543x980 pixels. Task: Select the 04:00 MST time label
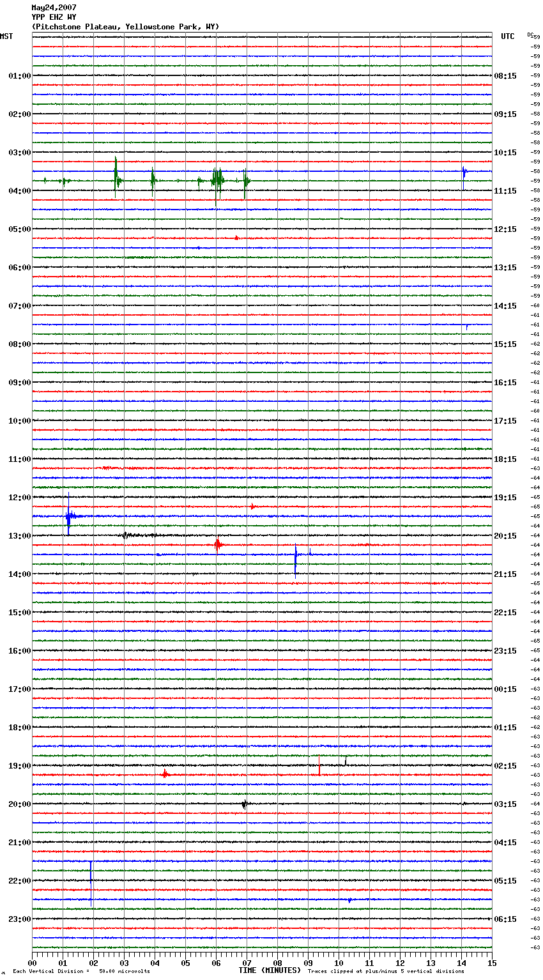(x=20, y=191)
